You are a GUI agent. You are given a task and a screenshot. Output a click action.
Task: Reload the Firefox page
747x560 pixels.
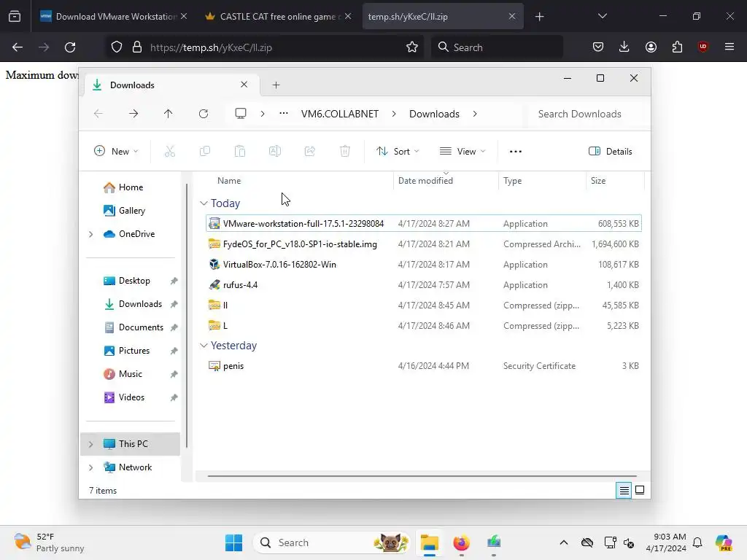point(70,47)
